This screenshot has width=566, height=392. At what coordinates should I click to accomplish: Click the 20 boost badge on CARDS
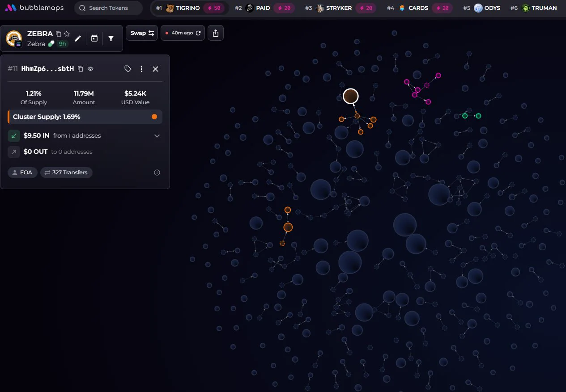coord(442,8)
